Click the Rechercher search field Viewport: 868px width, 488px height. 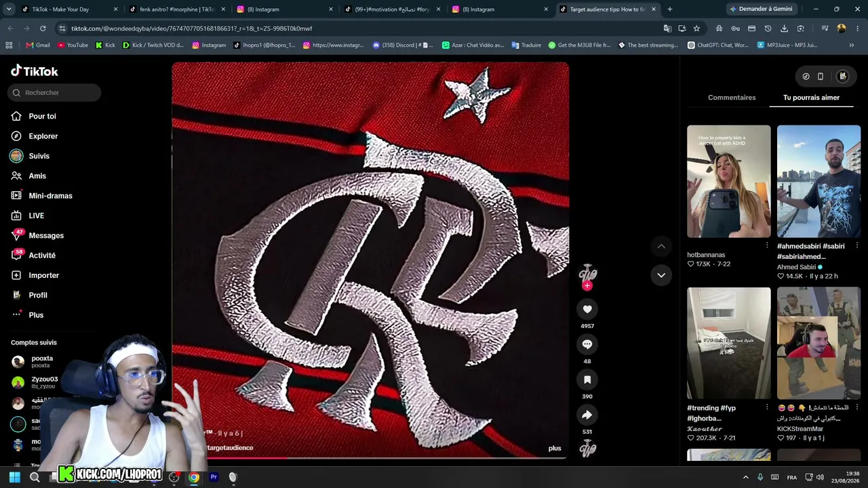click(x=54, y=93)
